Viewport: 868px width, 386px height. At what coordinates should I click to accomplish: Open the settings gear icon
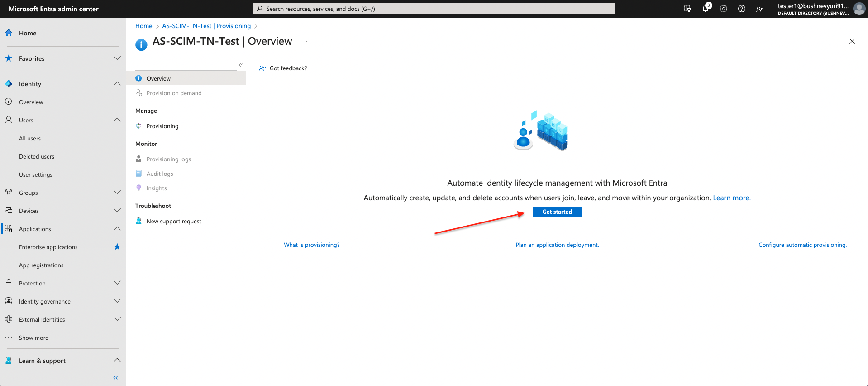click(724, 9)
